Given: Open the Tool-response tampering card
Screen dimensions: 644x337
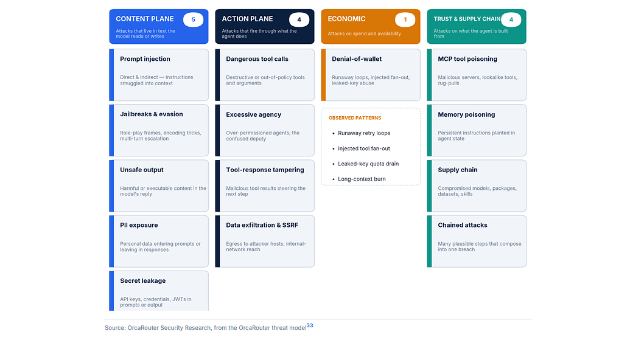Looking at the screenshot, I should [x=265, y=186].
